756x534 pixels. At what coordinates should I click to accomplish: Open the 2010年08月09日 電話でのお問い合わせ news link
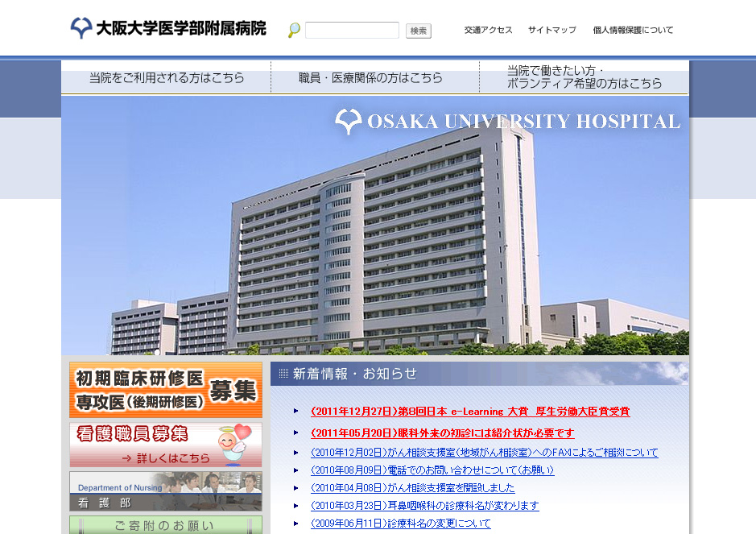432,470
